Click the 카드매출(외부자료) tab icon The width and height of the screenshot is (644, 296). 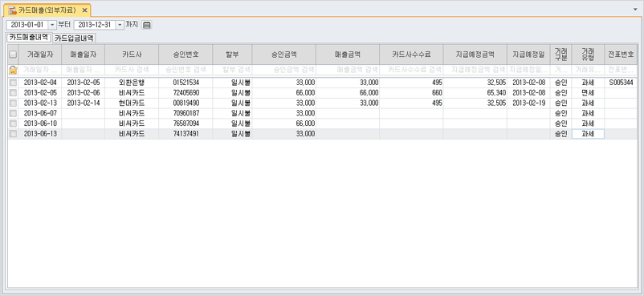[12, 10]
